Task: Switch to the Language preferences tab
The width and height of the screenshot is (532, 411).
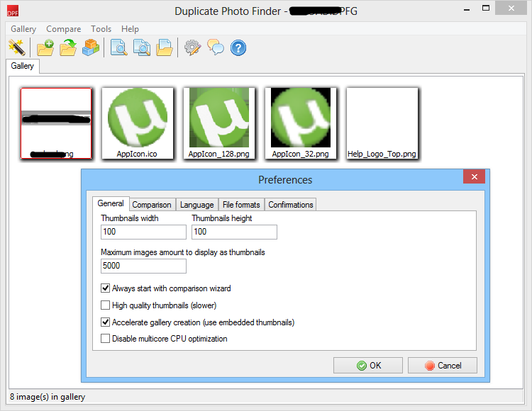Action: [196, 205]
